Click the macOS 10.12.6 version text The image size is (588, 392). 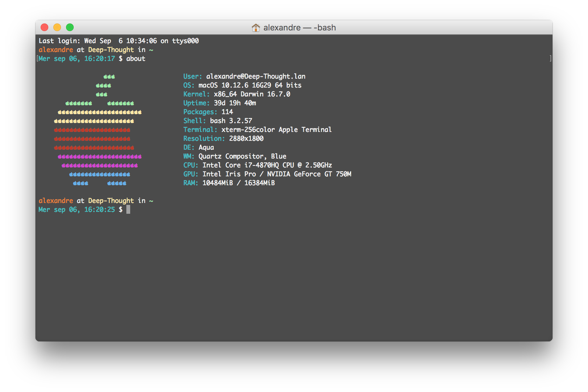(x=235, y=85)
